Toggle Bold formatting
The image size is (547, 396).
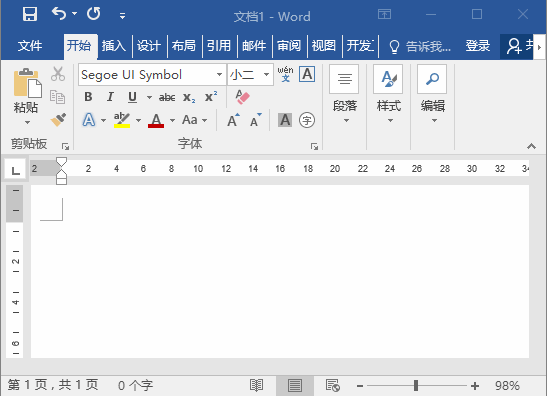(x=88, y=97)
